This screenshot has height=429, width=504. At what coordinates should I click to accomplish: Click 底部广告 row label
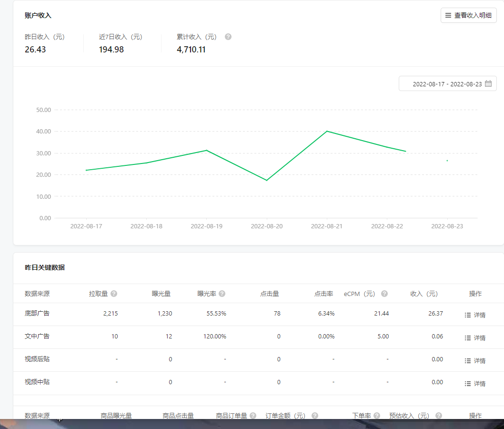37,313
